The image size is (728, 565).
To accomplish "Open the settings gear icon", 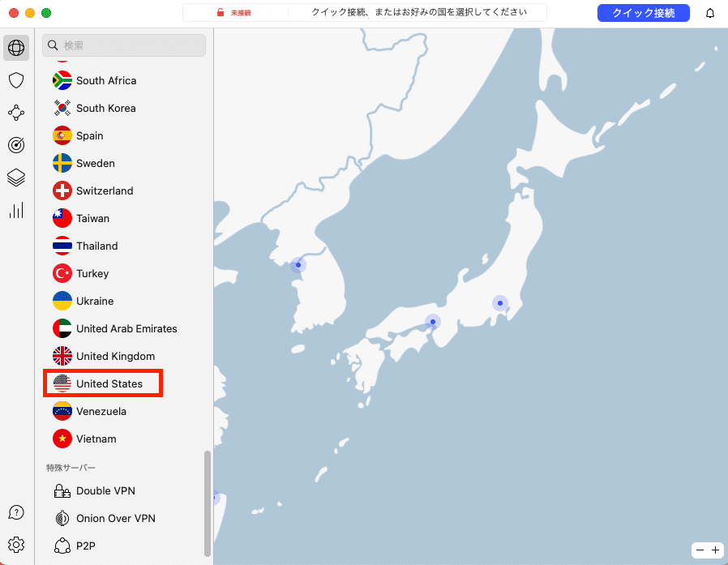I will [16, 545].
